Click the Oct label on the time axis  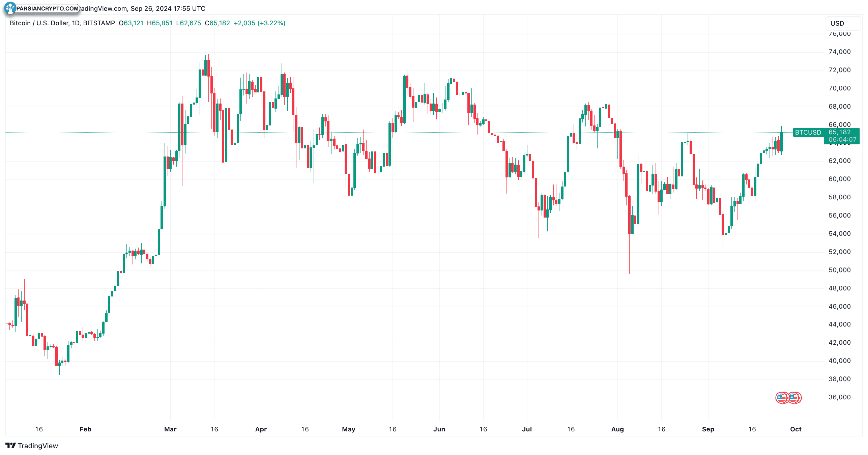(796, 429)
